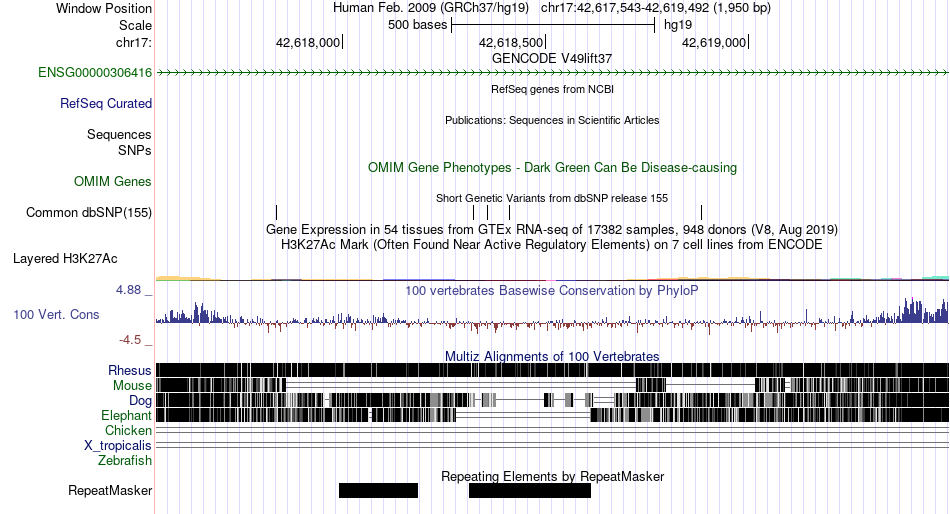Viewport: 950px width, 514px height.
Task: Select the Zebrafish alignment row label
Action: [125, 461]
